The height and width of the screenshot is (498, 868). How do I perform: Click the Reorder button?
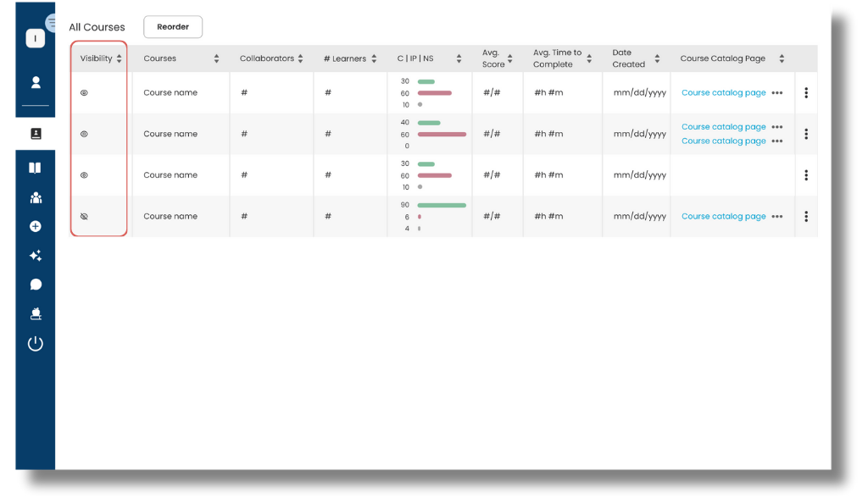coord(173,26)
